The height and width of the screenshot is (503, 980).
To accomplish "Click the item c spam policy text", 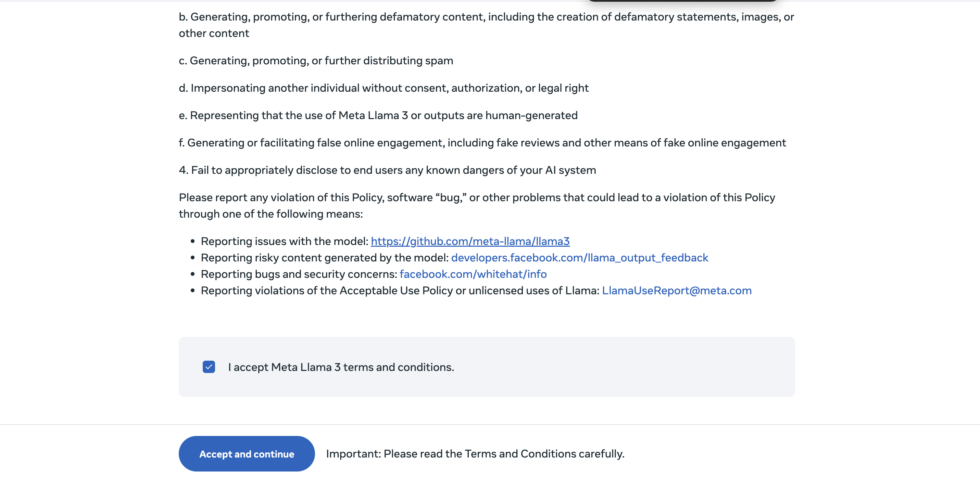I will click(x=316, y=61).
